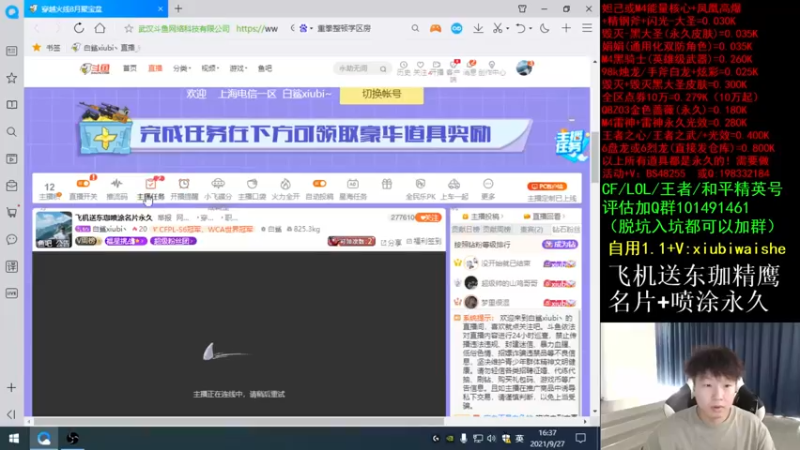The image size is (800, 450).
Task: Open the Windows Start button
Action: pos(14,438)
